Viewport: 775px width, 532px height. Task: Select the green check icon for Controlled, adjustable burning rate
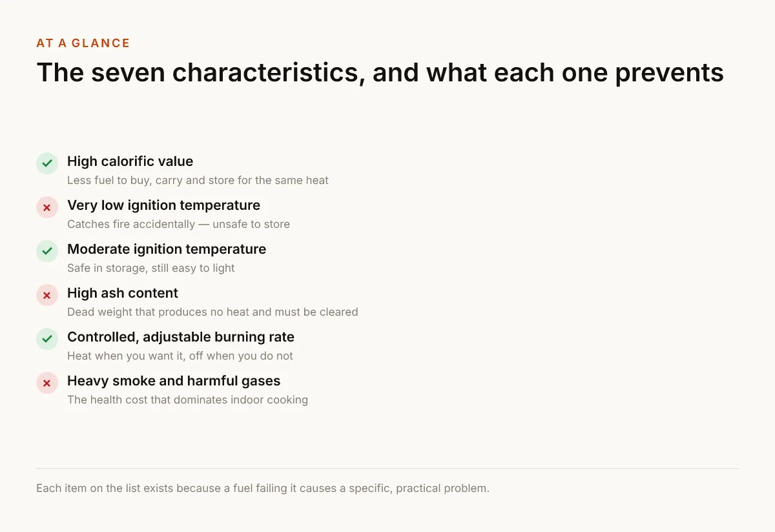pos(47,339)
